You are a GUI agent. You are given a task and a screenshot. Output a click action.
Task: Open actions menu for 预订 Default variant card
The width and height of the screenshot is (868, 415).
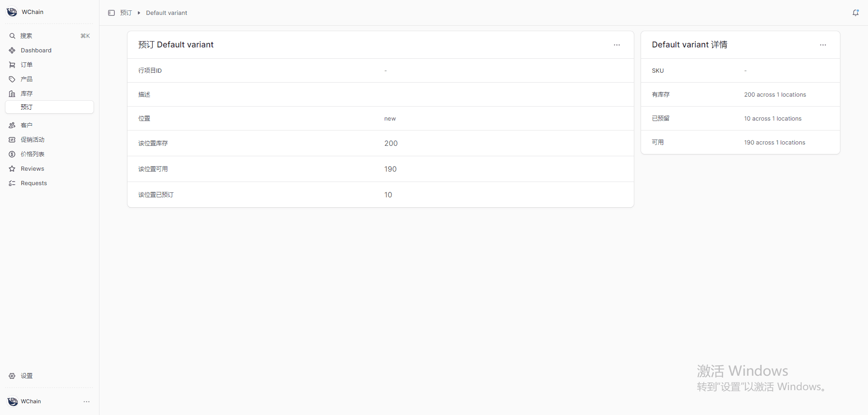click(617, 45)
